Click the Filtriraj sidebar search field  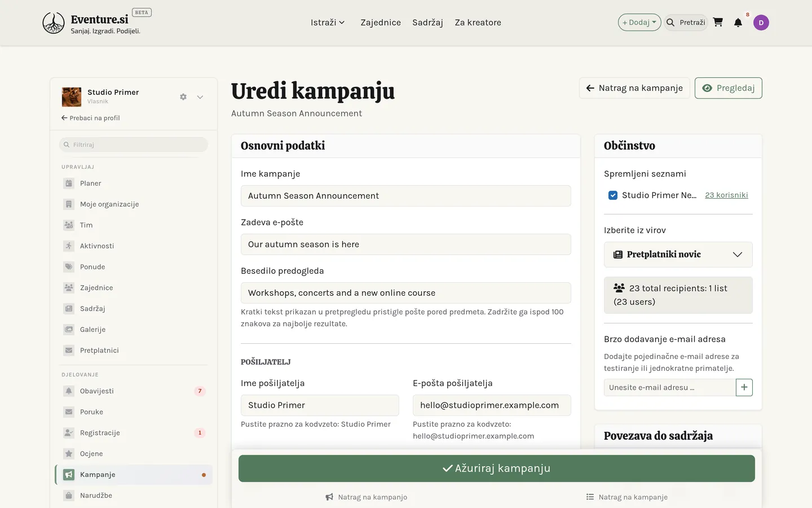point(134,144)
